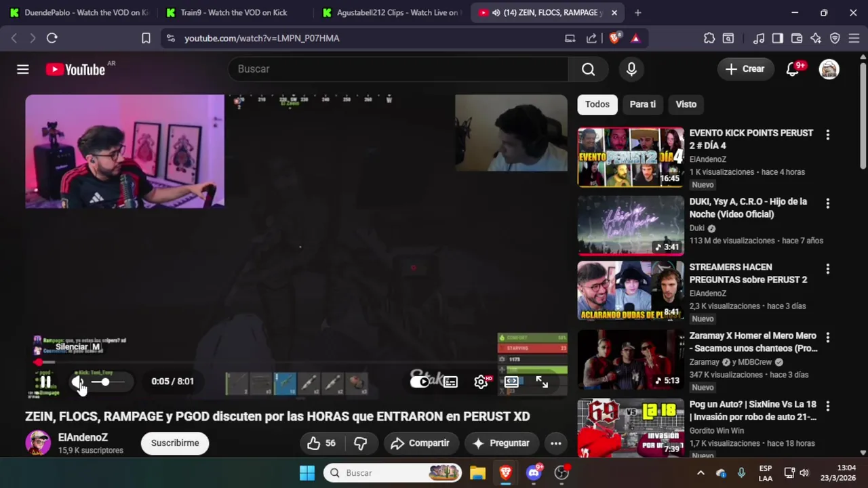
Task: Switch to theater mode
Action: pos(511,382)
